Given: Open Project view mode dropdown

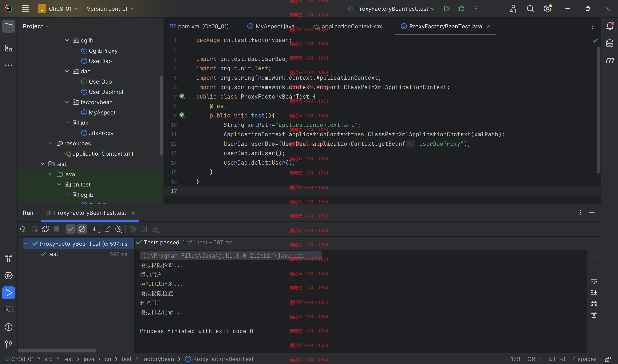Looking at the screenshot, I should click(x=36, y=26).
